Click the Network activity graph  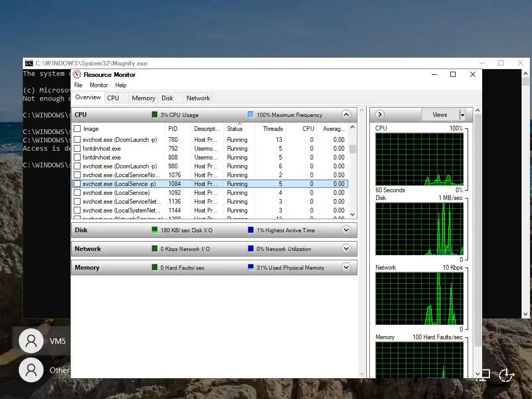coord(419,299)
